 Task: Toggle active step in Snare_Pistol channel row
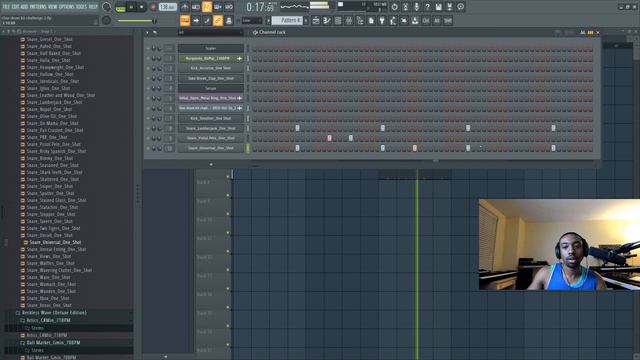pos(329,138)
